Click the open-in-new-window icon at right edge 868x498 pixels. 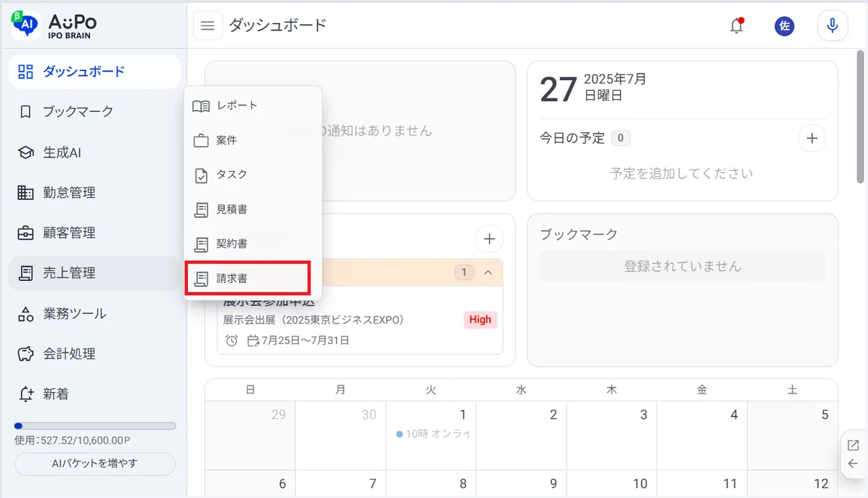pyautogui.click(x=853, y=445)
